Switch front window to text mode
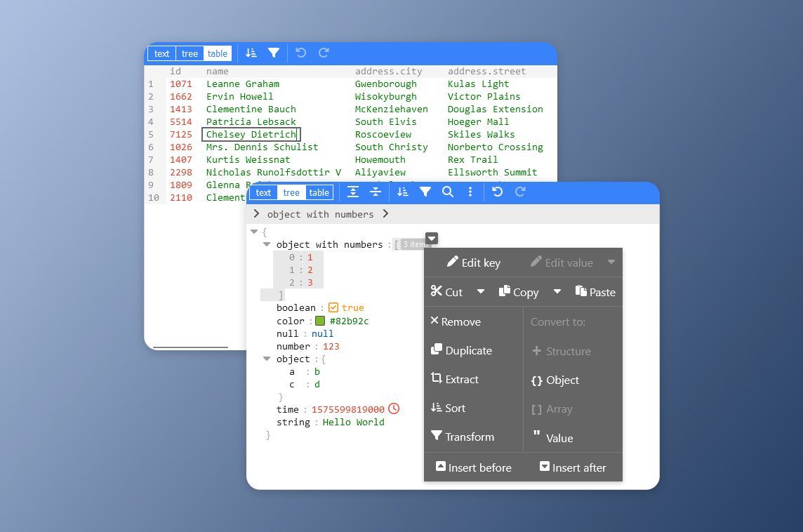Screen dimensions: 803x532 263,192
